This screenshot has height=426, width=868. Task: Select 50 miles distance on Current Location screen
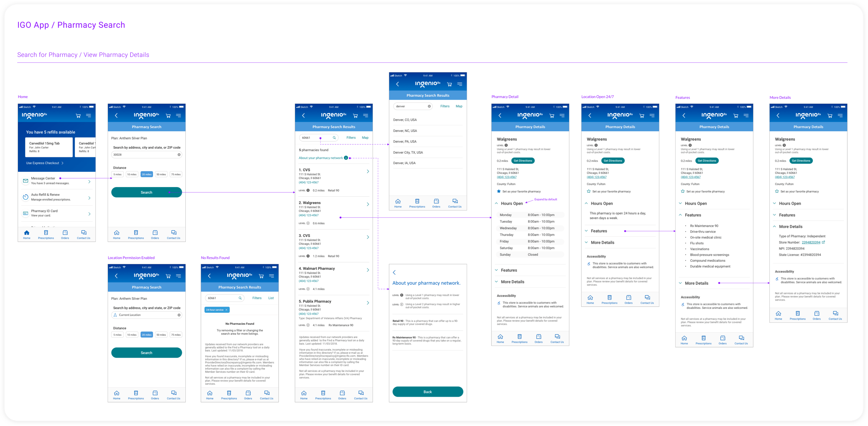161,335
